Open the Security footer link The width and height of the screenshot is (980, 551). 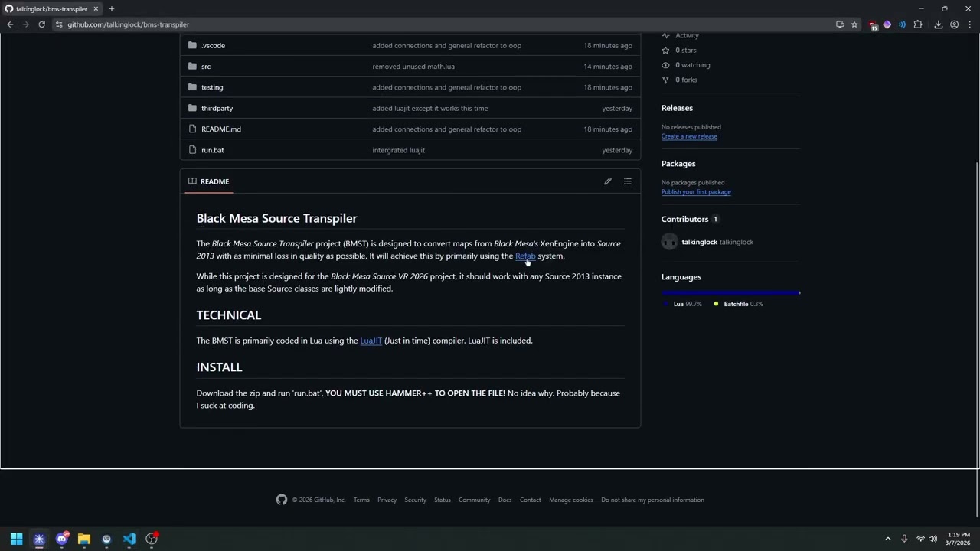click(415, 500)
